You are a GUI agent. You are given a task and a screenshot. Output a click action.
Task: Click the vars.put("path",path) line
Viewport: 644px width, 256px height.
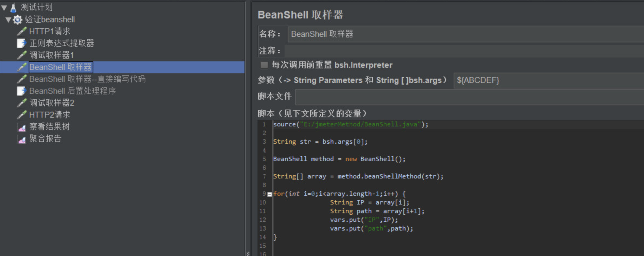372,229
